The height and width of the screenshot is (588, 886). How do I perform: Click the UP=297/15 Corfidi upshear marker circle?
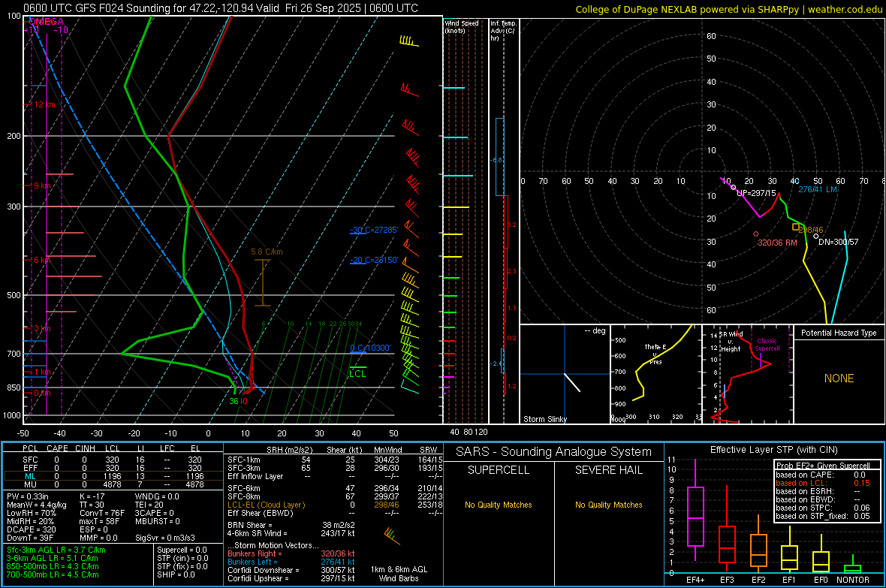[734, 187]
